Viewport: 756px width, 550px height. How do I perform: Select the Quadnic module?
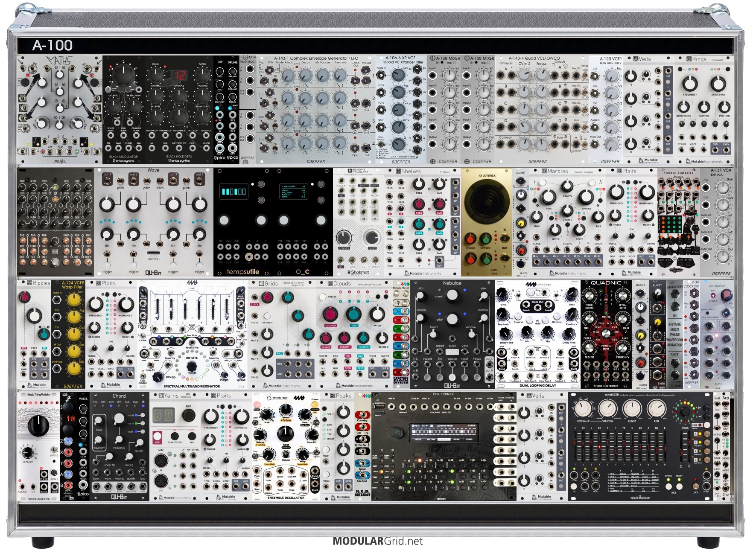(x=606, y=334)
